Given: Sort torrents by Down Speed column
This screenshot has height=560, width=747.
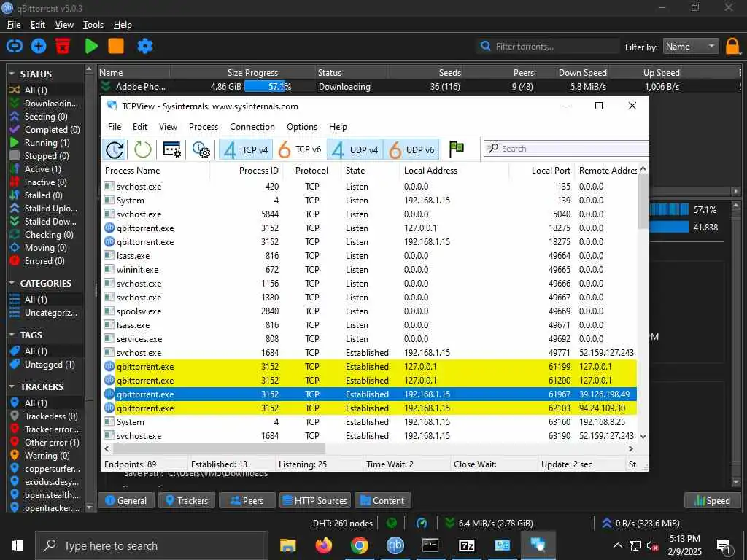Looking at the screenshot, I should click(571, 72).
